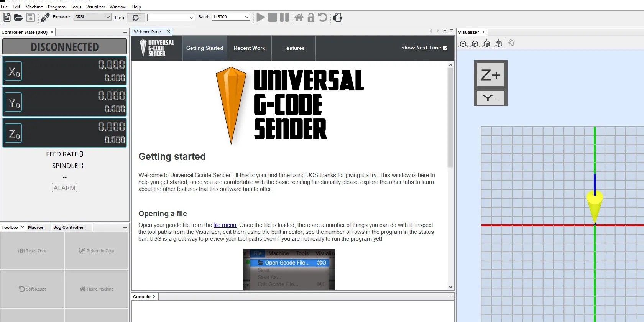
Task: Click the greyed outline icon in Visualizer toolbar
Action: [x=511, y=43]
